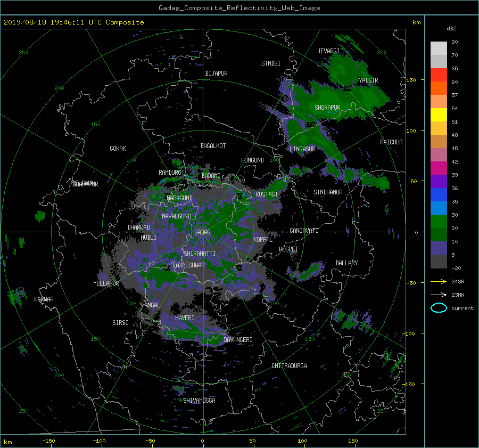The image size is (479, 448).
Task: Click the BADAMI city label
Action: tap(211, 176)
